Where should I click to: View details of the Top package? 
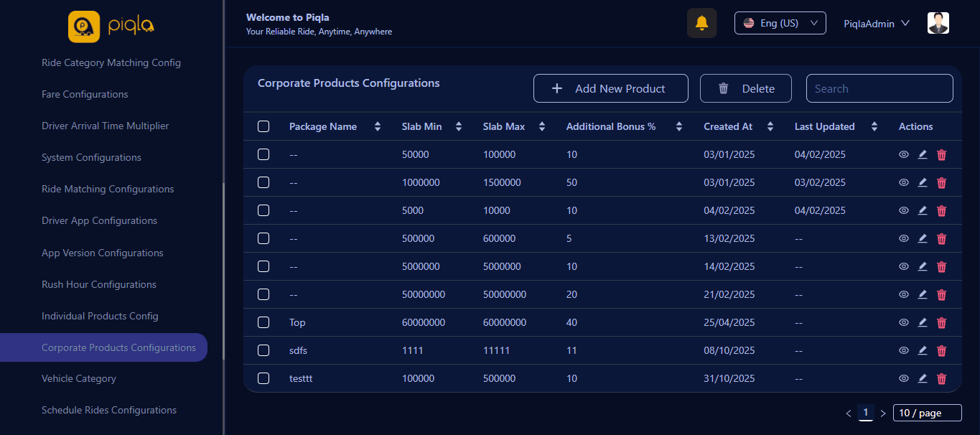[904, 322]
